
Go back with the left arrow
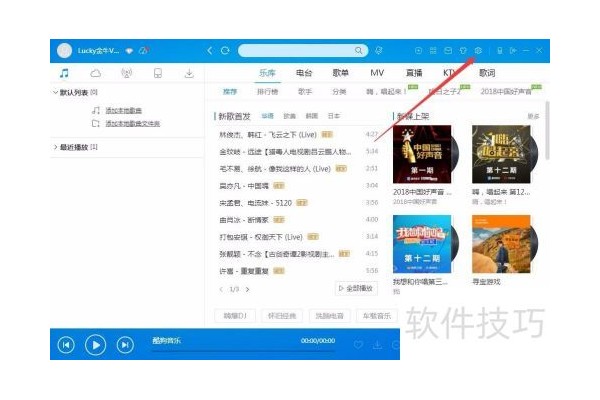tap(209, 51)
